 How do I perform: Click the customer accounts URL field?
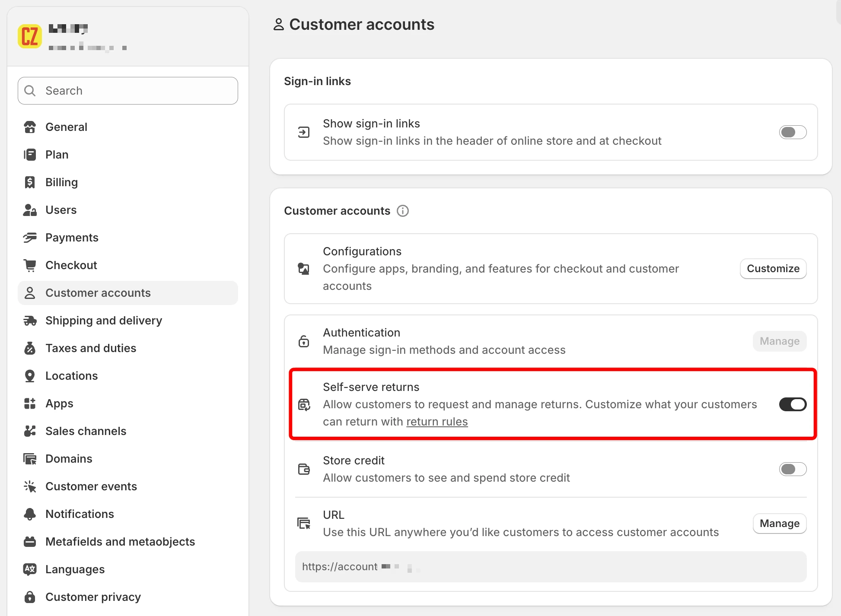(551, 567)
